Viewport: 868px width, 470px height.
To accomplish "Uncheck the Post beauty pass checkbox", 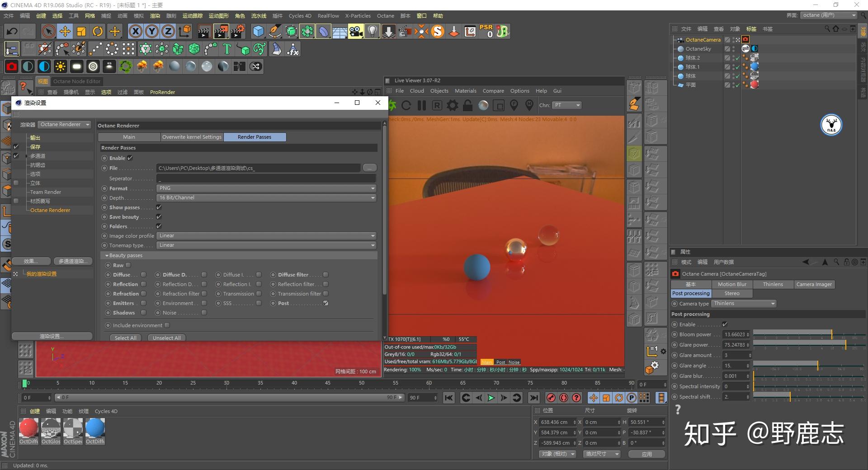I will 325,303.
